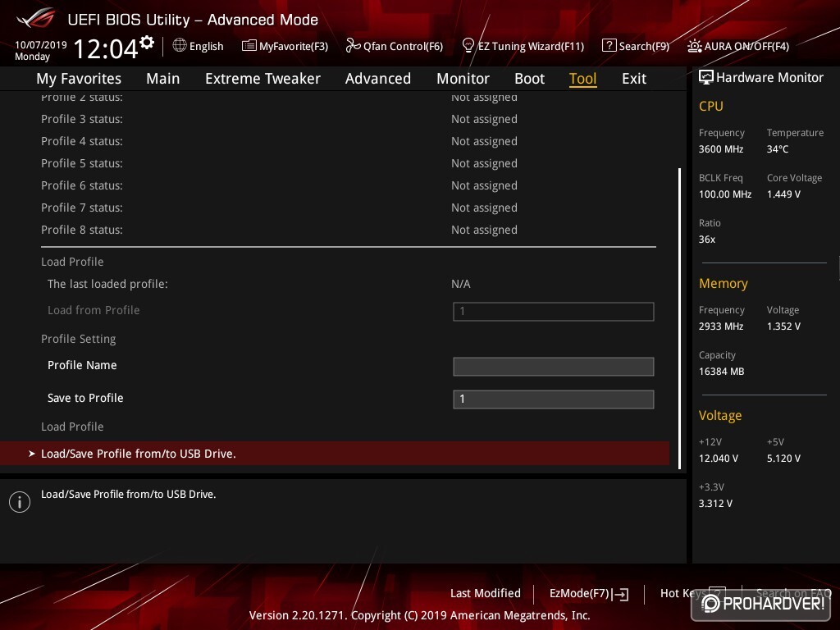Screen dimensions: 840x630
Task: Go to the Exit tab
Action: 634,79
